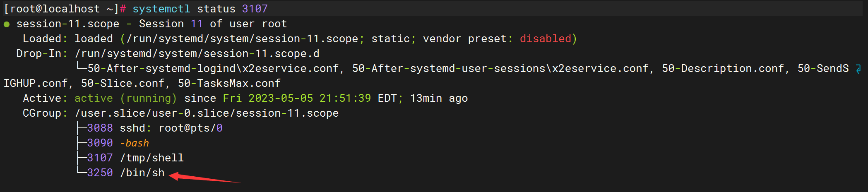The image size is (868, 192).
Task: Select the 3250 /bin/sh process entry
Action: (125, 173)
